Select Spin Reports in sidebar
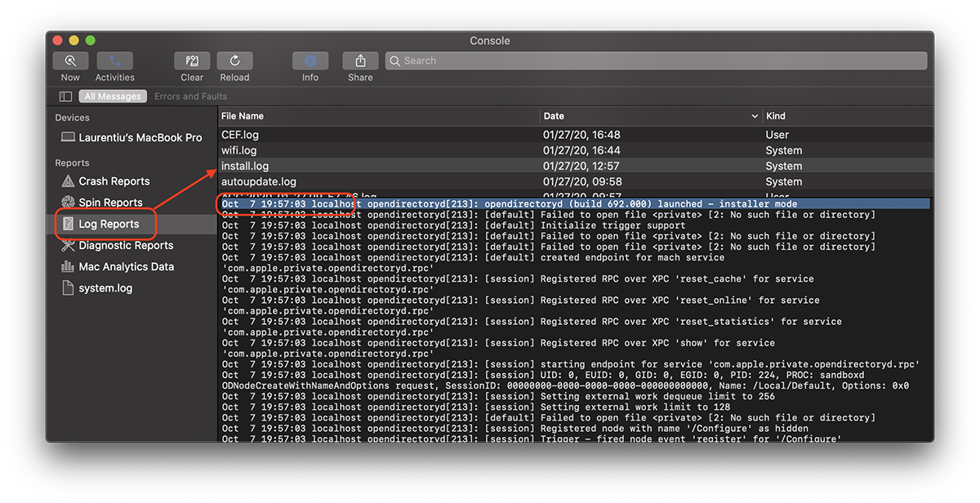The height and width of the screenshot is (503, 980). (x=110, y=203)
